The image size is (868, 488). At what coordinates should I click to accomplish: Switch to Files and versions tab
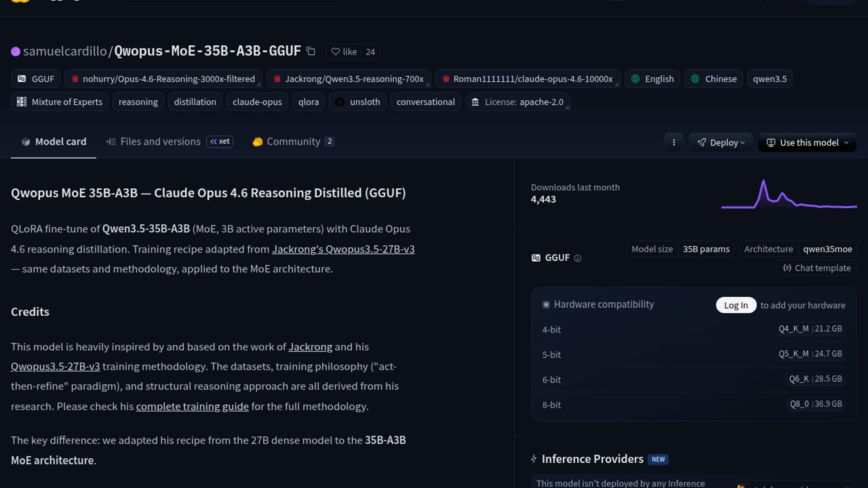tap(160, 142)
